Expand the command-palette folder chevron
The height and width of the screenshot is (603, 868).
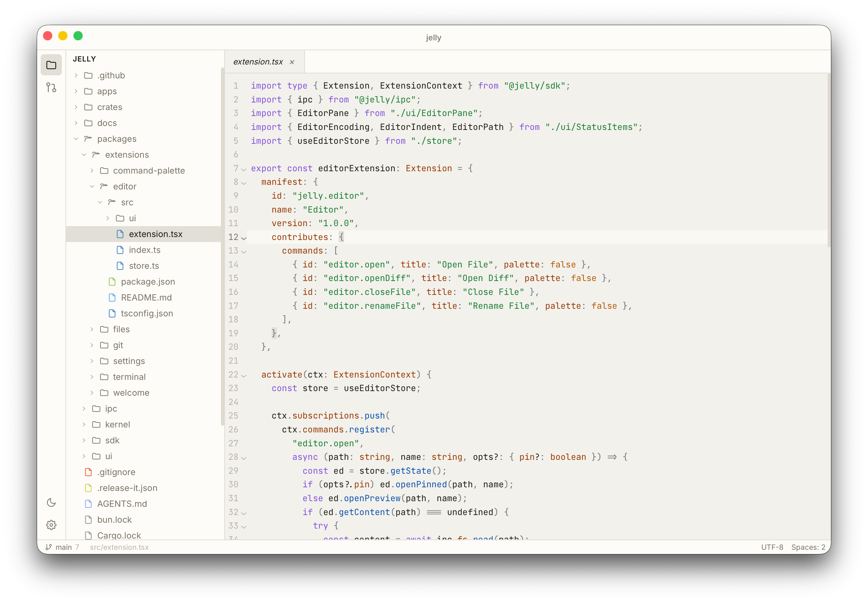(92, 170)
